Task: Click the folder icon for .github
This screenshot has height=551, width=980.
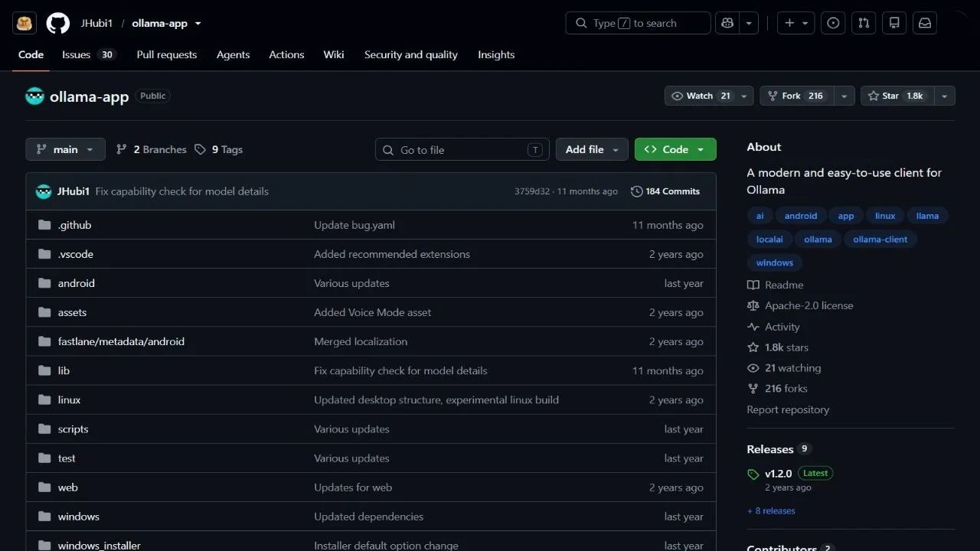Action: point(44,225)
